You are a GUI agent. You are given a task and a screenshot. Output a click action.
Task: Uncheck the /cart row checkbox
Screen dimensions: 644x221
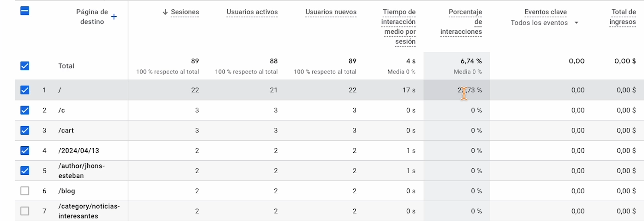pos(25,130)
